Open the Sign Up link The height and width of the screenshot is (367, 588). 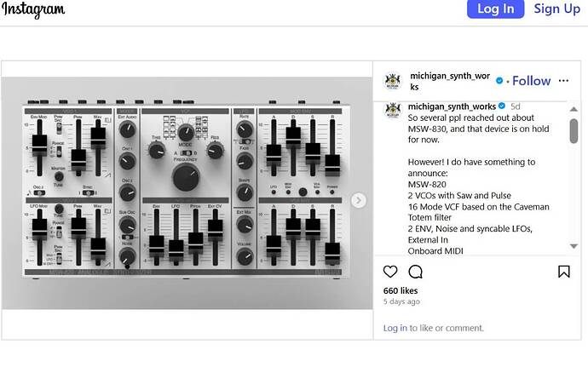click(x=556, y=9)
